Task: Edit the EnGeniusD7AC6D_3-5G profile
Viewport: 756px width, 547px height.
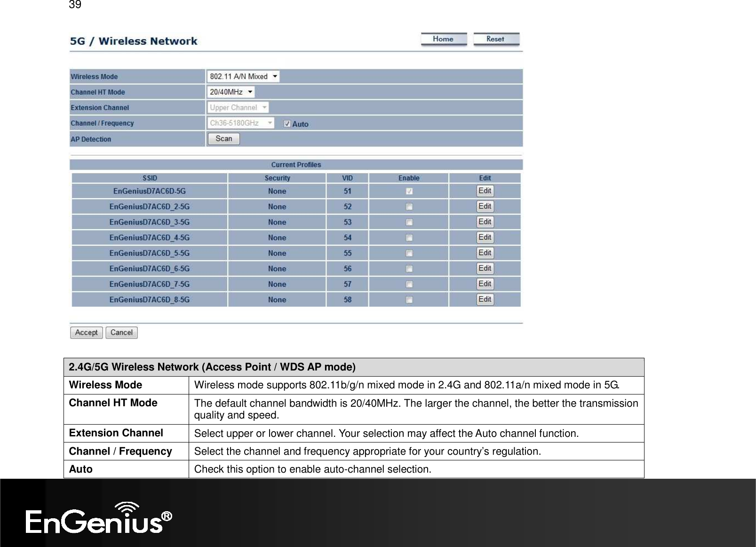Action: 485,222
